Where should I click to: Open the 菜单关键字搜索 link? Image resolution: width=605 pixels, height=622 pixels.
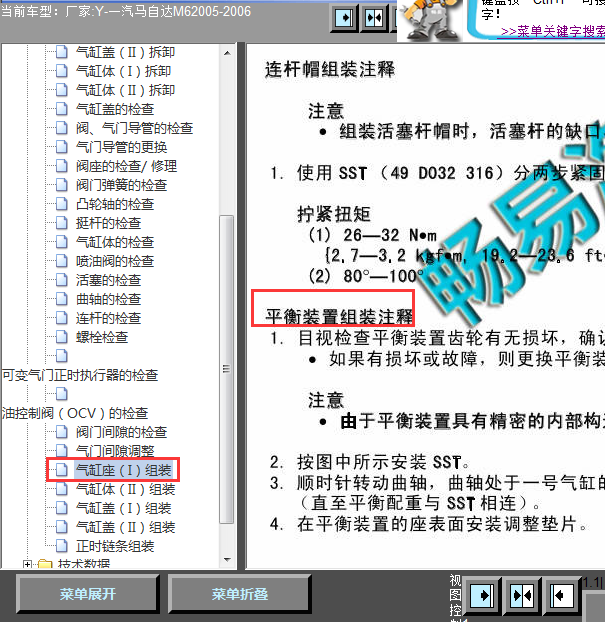click(x=553, y=32)
